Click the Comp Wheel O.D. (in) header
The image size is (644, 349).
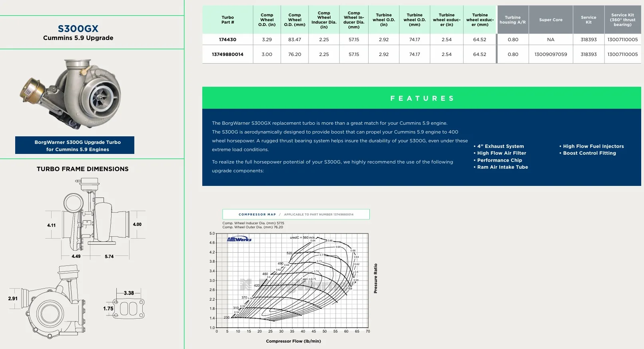tap(267, 20)
